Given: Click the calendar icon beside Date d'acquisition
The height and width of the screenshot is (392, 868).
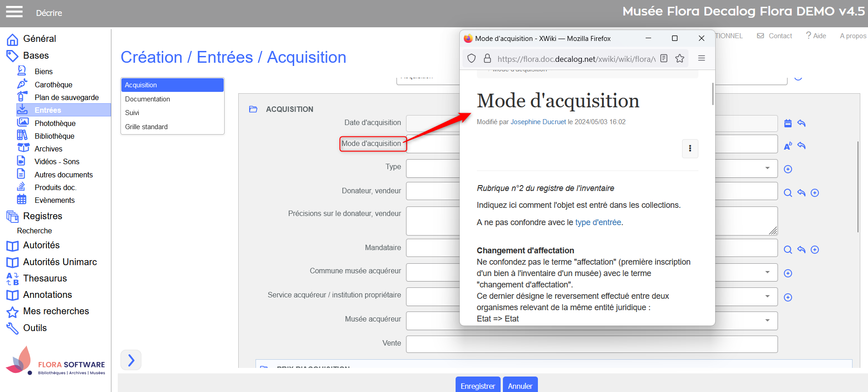Looking at the screenshot, I should 788,123.
